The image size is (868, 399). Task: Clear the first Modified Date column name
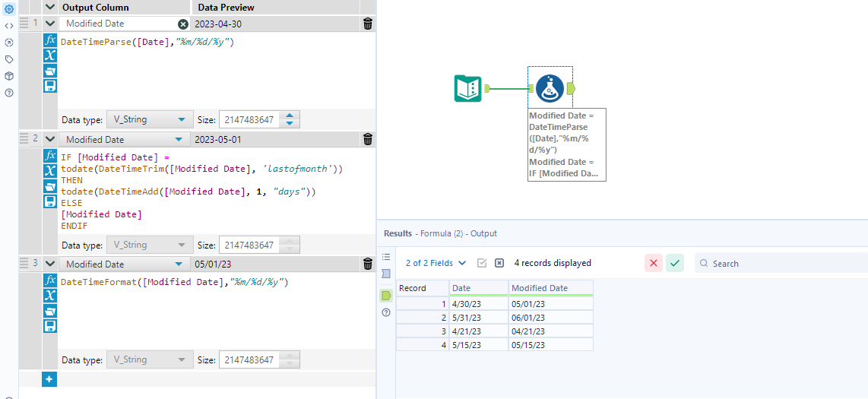[x=183, y=24]
